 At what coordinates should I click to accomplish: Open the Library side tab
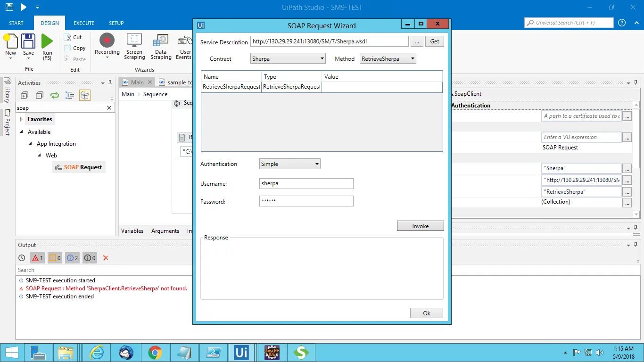click(x=7, y=90)
